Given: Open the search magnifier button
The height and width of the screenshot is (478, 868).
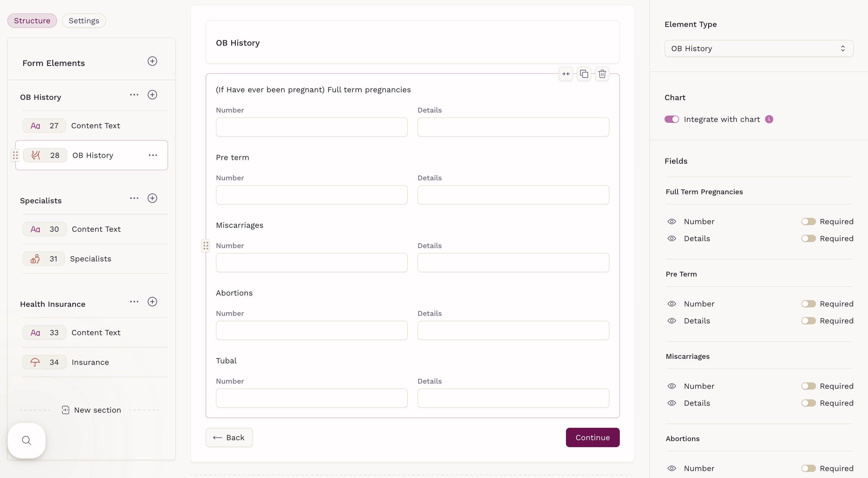Looking at the screenshot, I should coord(27,440).
